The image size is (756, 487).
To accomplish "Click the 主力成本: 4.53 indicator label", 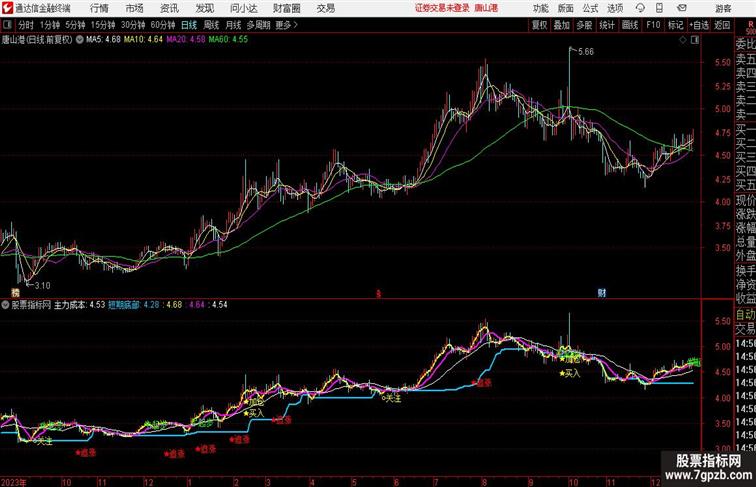I will pos(79,305).
